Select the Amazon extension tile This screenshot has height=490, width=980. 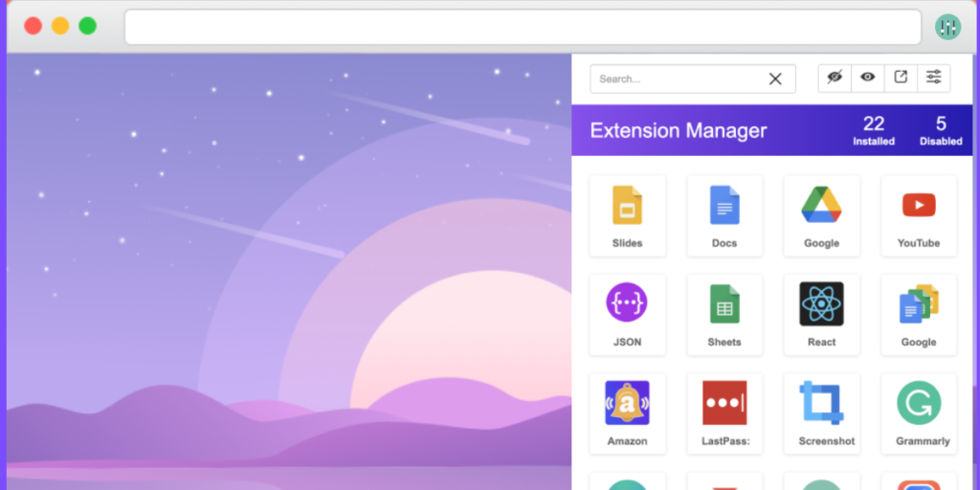[628, 413]
